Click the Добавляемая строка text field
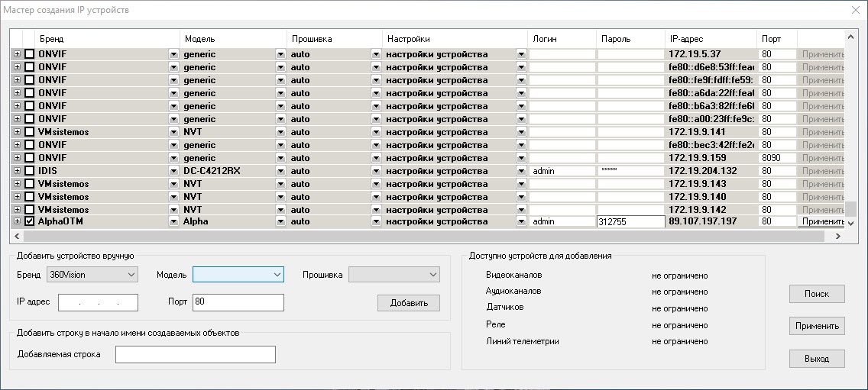This screenshot has height=390, width=868. point(195,355)
